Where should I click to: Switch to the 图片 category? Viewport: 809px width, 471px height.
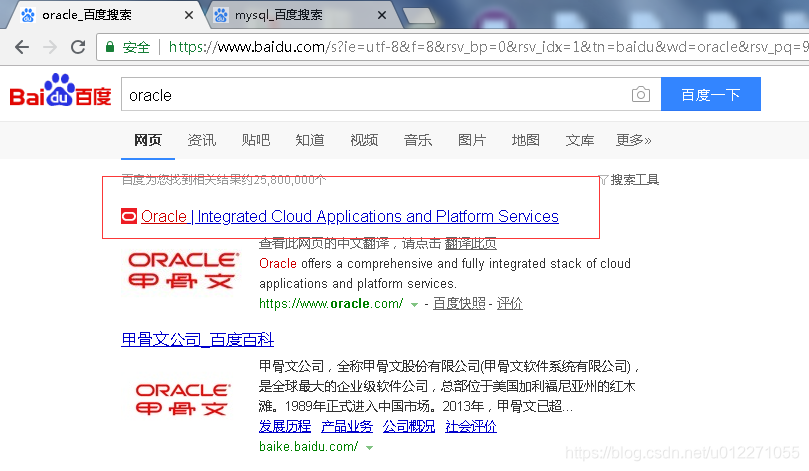pyautogui.click(x=472, y=140)
